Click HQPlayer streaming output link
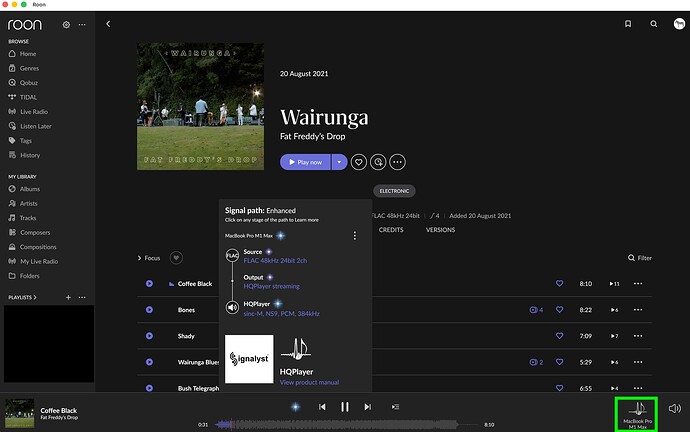 click(272, 286)
